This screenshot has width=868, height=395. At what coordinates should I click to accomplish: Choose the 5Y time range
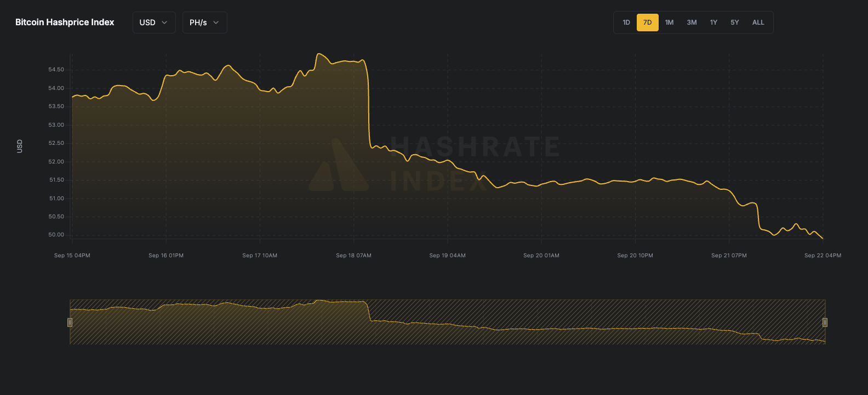735,22
